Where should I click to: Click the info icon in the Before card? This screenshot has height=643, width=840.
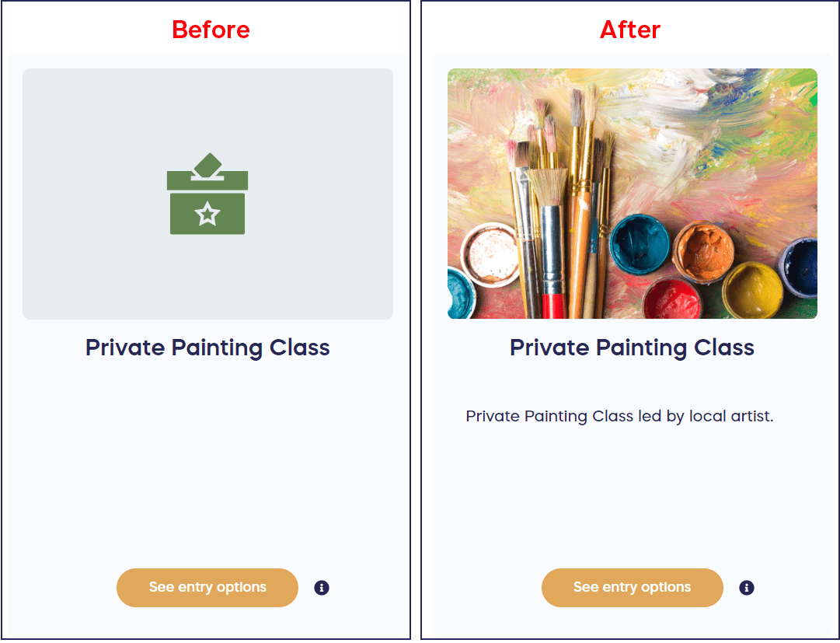point(322,588)
